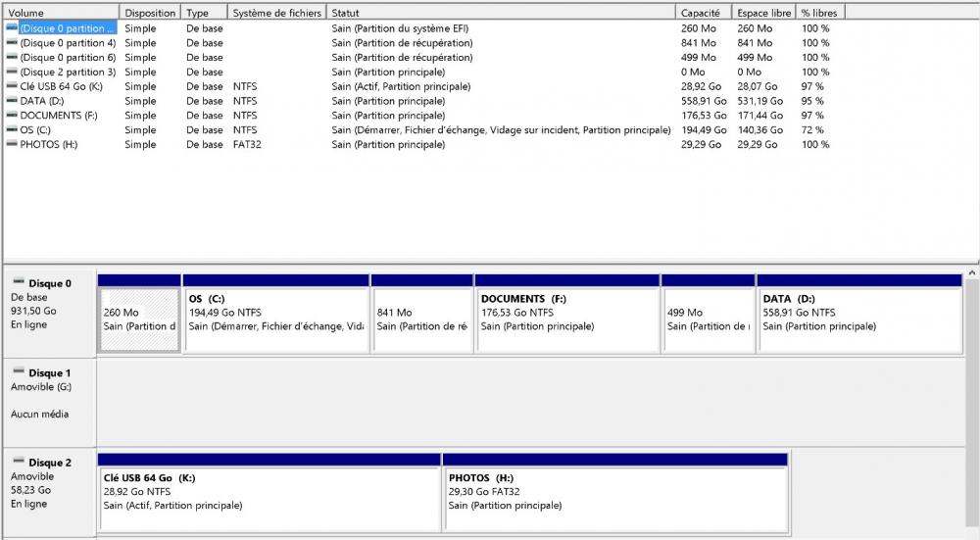Click the drive icon beside OS (C:) in volume list
Image resolution: width=980 pixels, height=540 pixels.
[12, 130]
